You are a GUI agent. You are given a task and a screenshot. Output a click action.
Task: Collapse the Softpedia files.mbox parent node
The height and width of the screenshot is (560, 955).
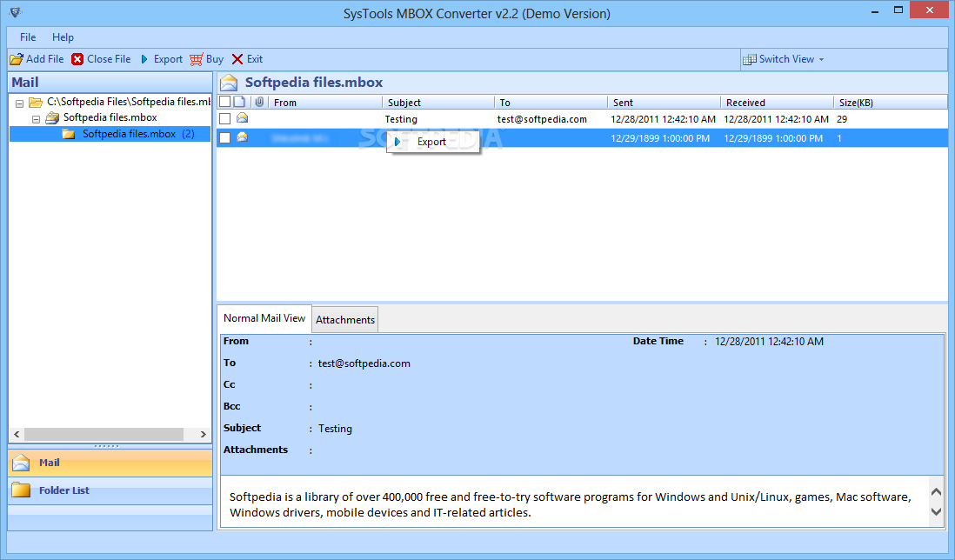click(36, 119)
